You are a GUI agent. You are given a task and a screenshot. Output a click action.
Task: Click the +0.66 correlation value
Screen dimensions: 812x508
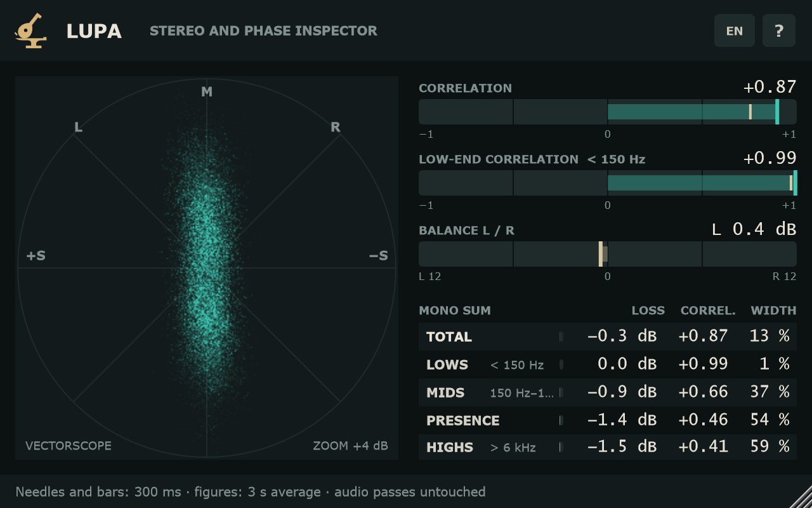click(703, 392)
